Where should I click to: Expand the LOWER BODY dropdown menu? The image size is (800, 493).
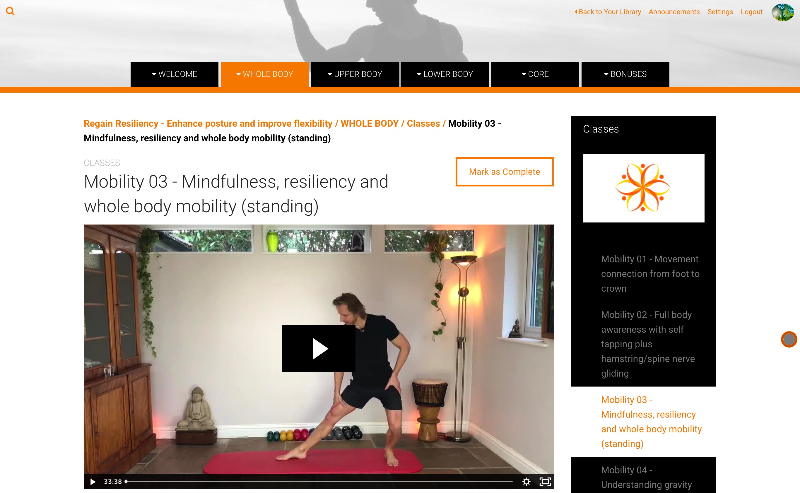[x=445, y=74]
